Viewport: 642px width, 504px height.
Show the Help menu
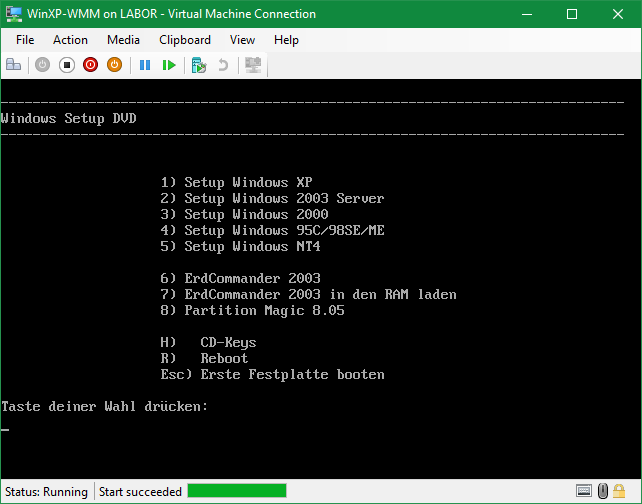pyautogui.click(x=286, y=40)
